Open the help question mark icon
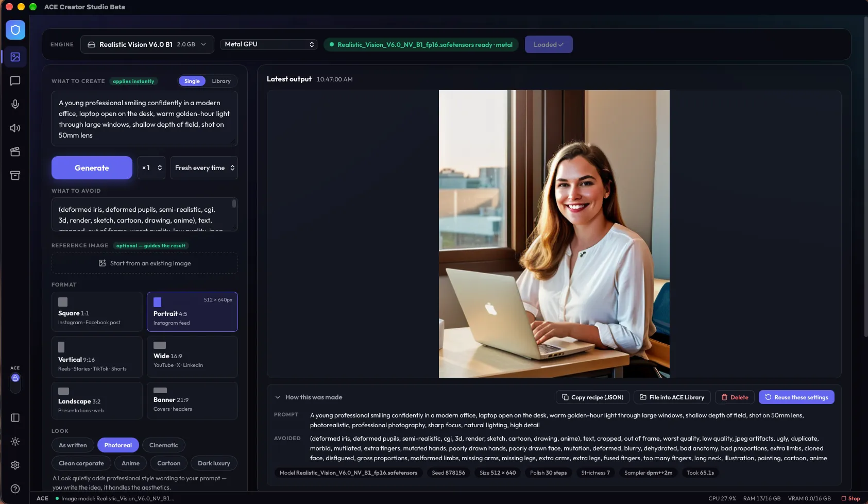Screen dimensions: 868x504 tap(15, 489)
